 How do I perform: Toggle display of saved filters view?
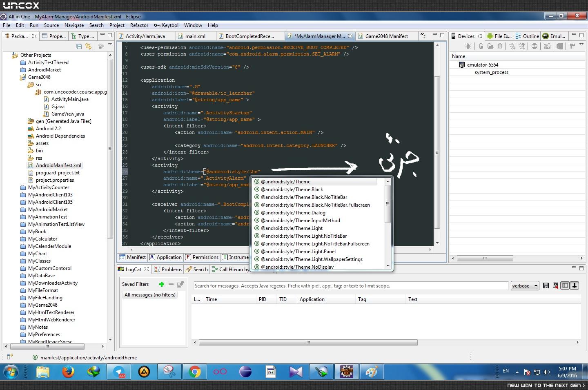tap(565, 286)
